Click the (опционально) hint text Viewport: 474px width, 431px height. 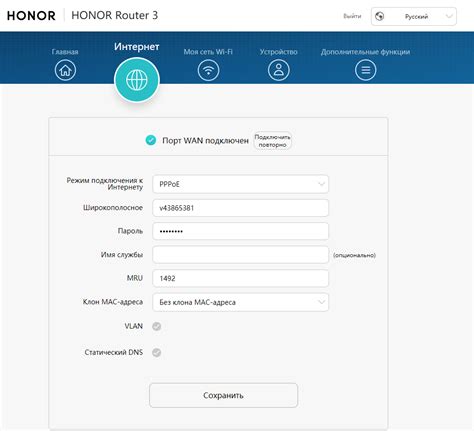pyautogui.click(x=354, y=255)
